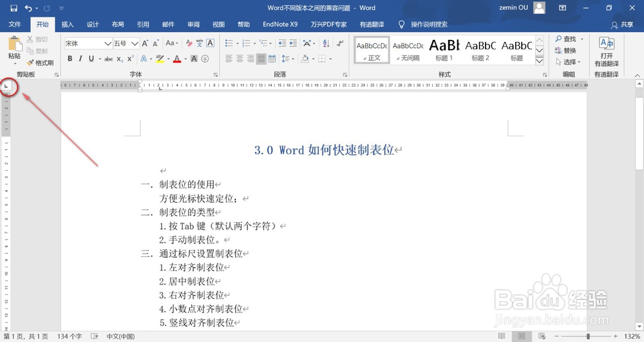This screenshot has height=342, width=644.
Task: Save the document with the floppy disk icon
Action: (x=14, y=8)
